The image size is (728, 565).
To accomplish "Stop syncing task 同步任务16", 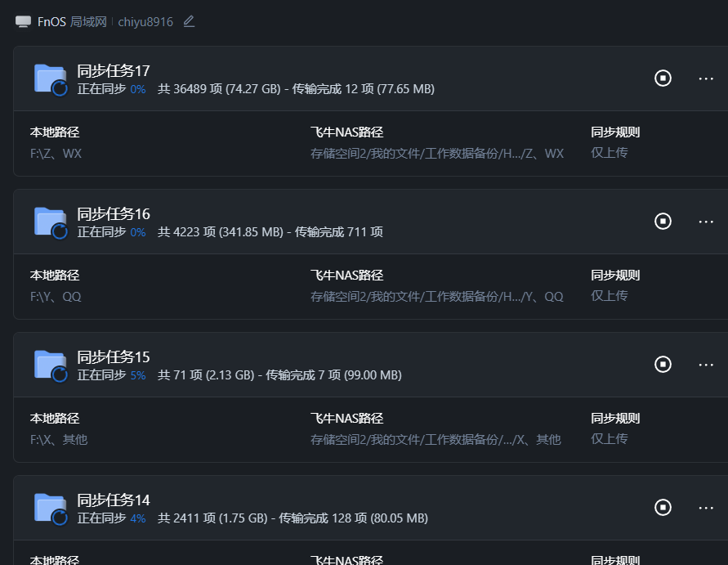I will [663, 221].
